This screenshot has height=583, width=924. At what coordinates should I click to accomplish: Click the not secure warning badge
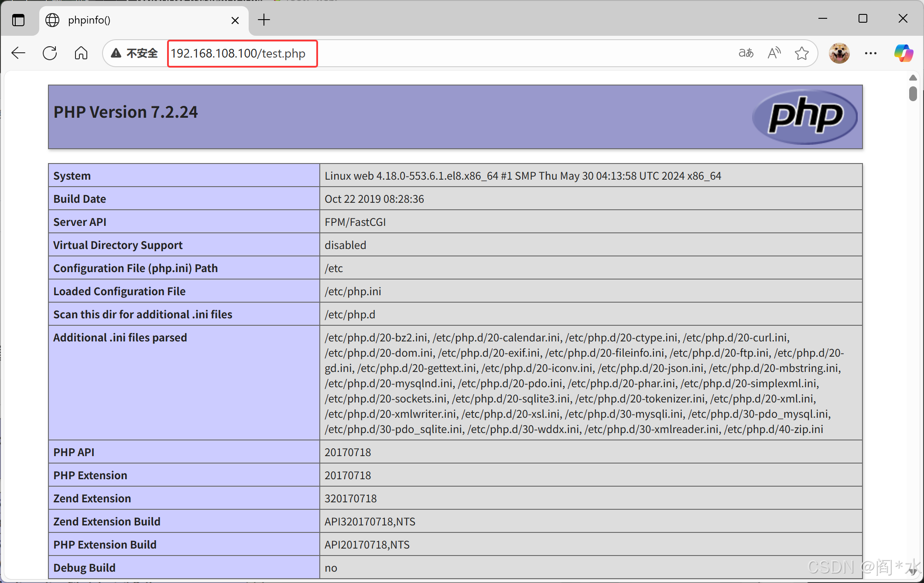134,53
